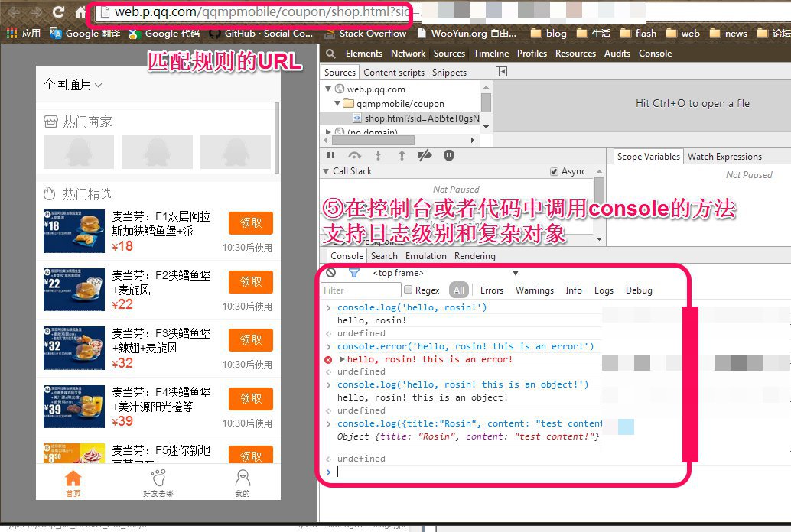The height and width of the screenshot is (532, 791).
Task: Click the navigator vertical scrollbar thumb
Action: (486, 103)
